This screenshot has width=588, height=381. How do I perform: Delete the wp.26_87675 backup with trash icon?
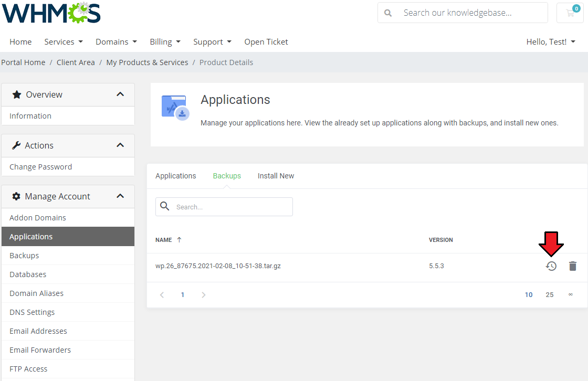(573, 266)
